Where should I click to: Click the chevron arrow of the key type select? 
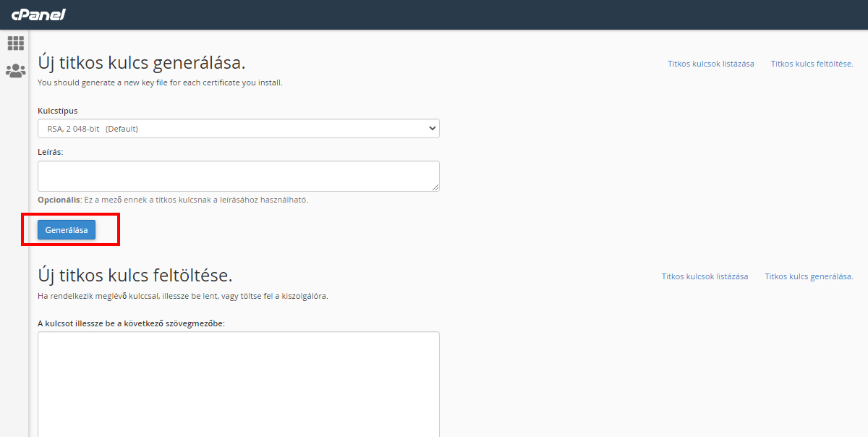click(433, 129)
